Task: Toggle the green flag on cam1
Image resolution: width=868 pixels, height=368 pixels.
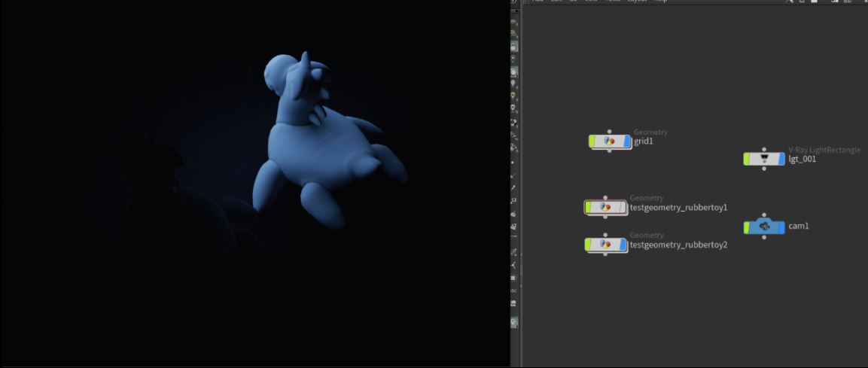Action: point(746,227)
